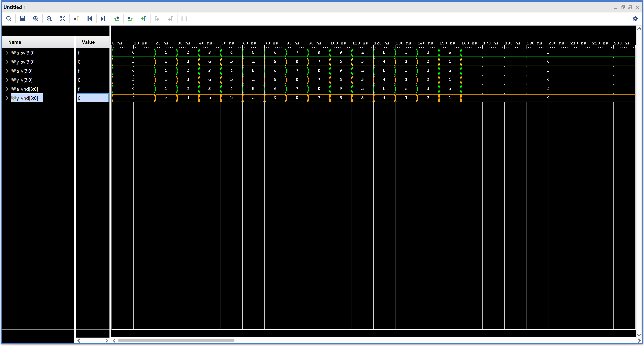Image resolution: width=644 pixels, height=346 pixels.
Task: Zoom in on the waveform
Action: tap(36, 19)
